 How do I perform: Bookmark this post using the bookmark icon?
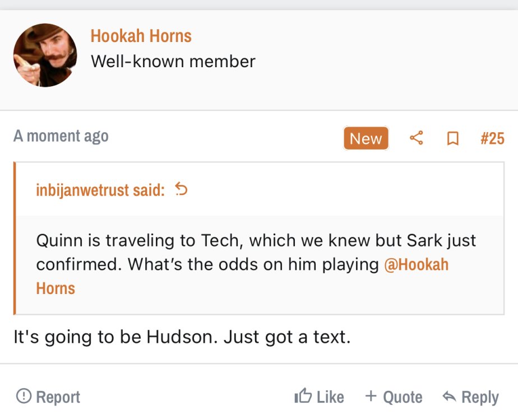pos(452,138)
